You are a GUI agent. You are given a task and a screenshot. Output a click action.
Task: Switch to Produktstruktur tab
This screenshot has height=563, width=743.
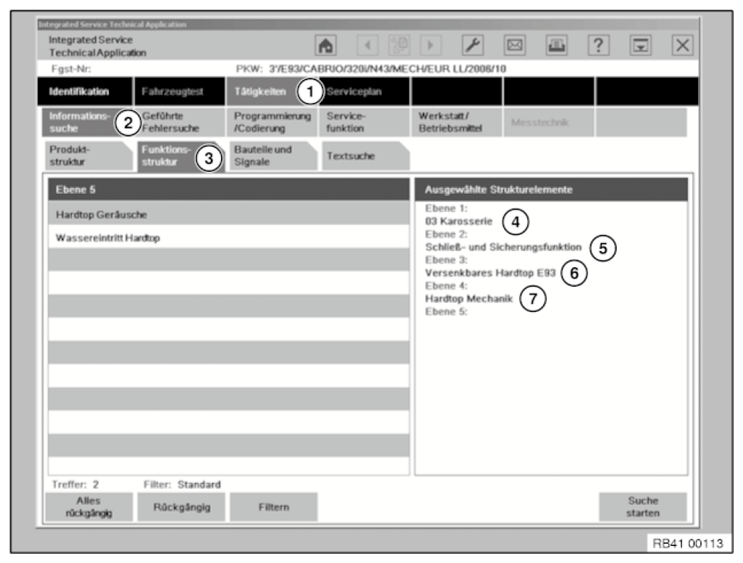click(x=88, y=155)
